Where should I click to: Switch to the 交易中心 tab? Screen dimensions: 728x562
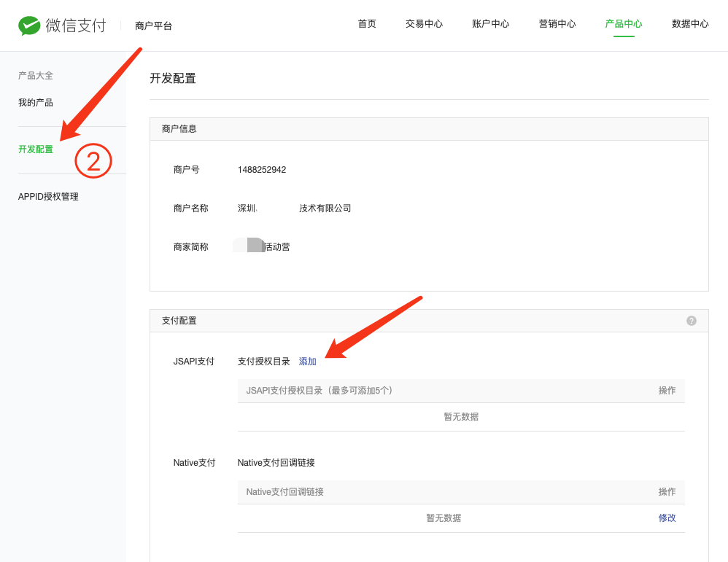424,24
